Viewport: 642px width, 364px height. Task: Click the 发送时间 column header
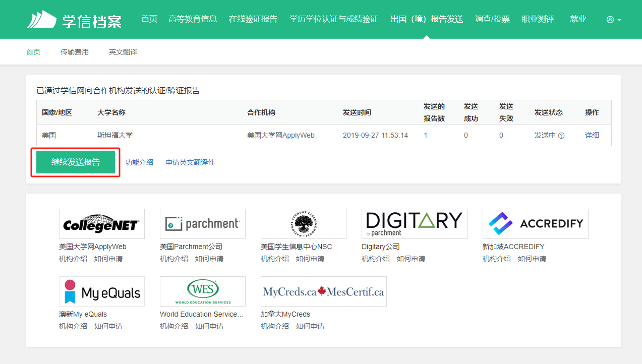(357, 112)
